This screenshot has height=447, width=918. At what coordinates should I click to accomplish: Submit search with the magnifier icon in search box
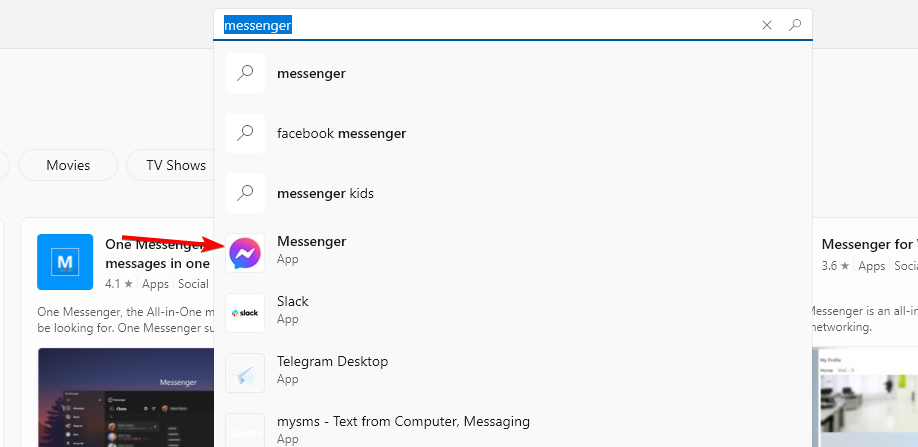tap(794, 25)
